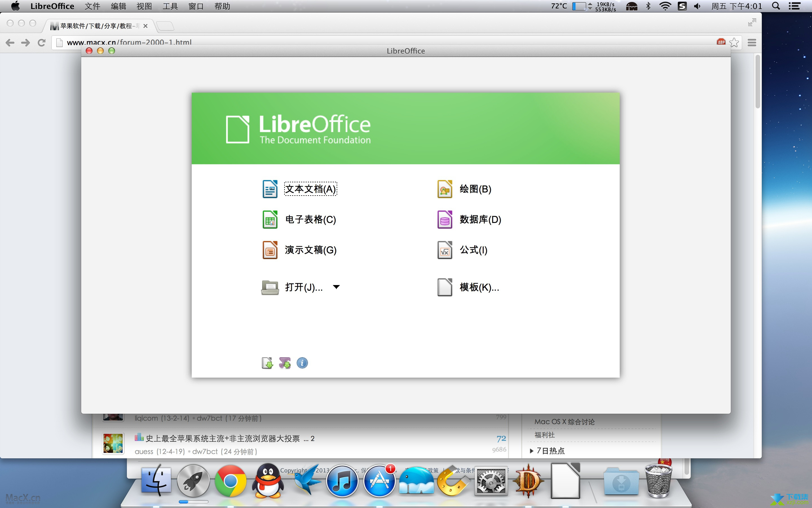The width and height of the screenshot is (812, 508).
Task: Create a new 绘图(B)
Action: [x=475, y=189]
